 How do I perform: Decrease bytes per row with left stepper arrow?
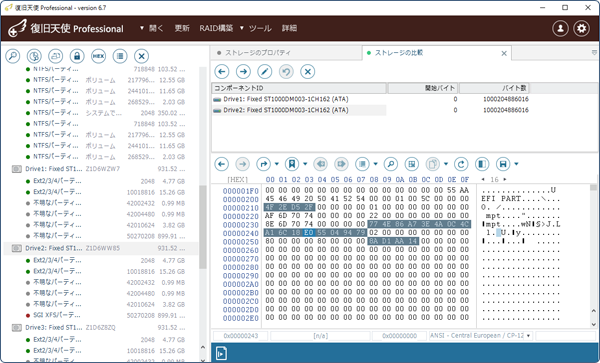(x=483, y=179)
